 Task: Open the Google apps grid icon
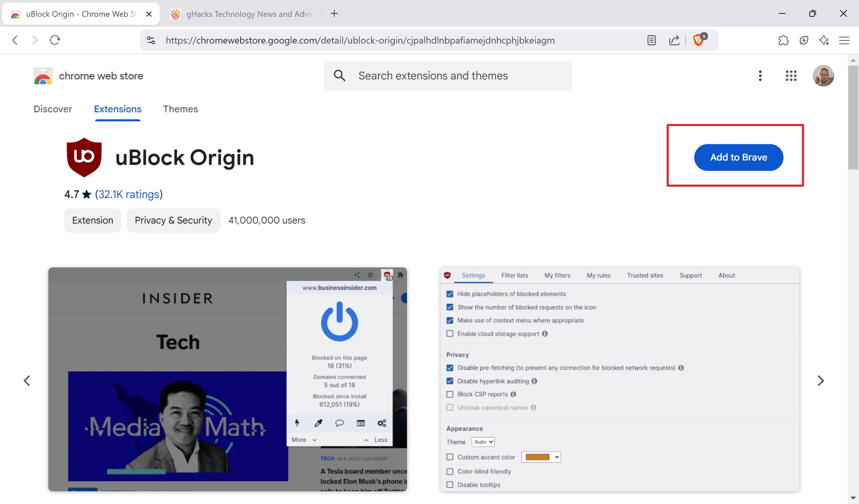(791, 76)
